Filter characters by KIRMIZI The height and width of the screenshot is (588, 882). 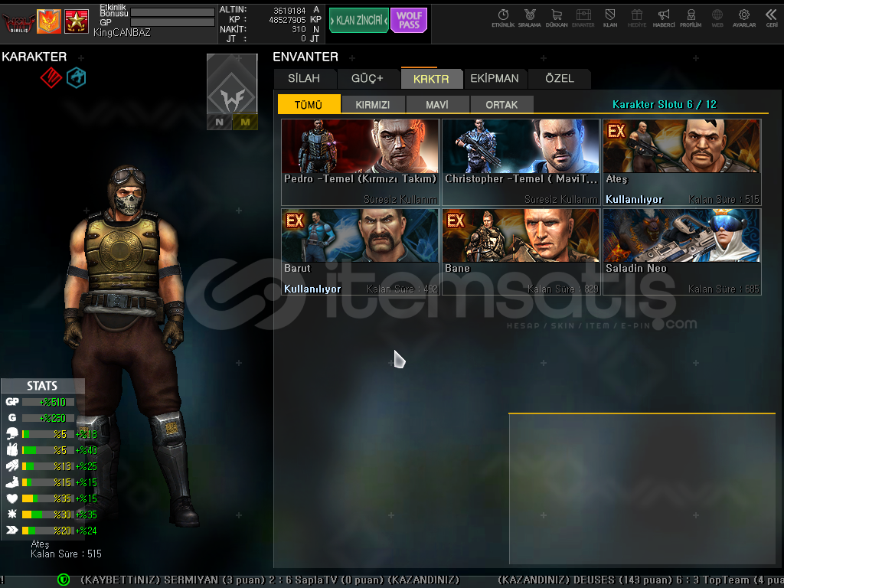click(373, 105)
